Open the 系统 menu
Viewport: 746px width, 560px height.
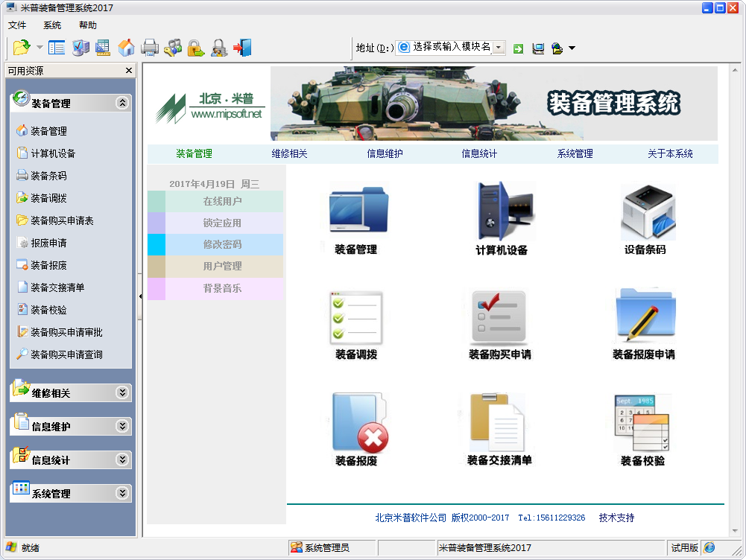coord(52,25)
